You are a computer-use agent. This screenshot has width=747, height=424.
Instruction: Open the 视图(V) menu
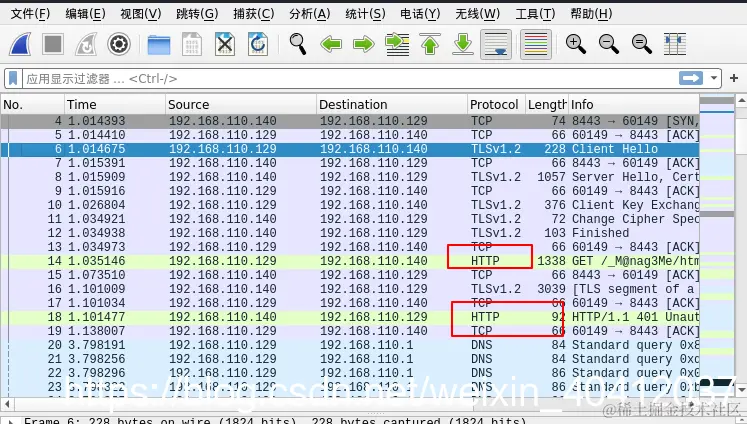tap(141, 14)
